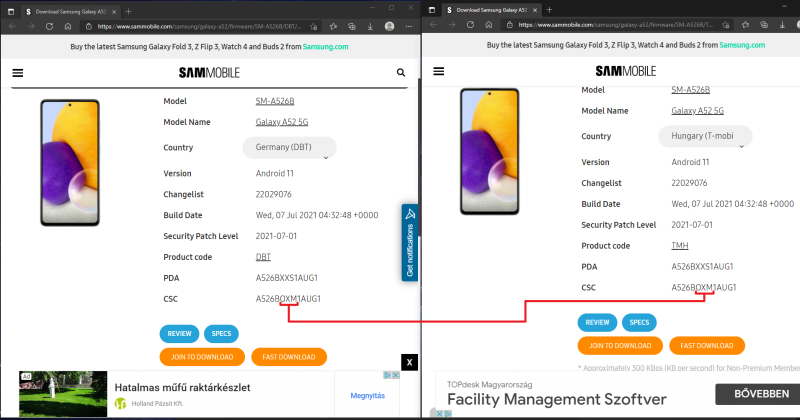This screenshot has width=800, height=420.
Task: Open Downloads in left browser window
Action: point(370,27)
